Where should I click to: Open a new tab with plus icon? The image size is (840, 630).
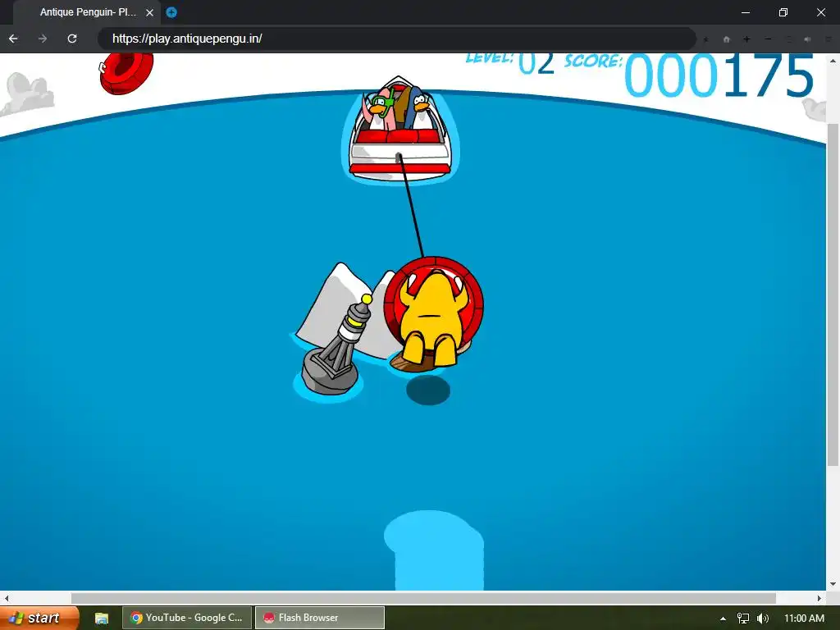coord(171,12)
